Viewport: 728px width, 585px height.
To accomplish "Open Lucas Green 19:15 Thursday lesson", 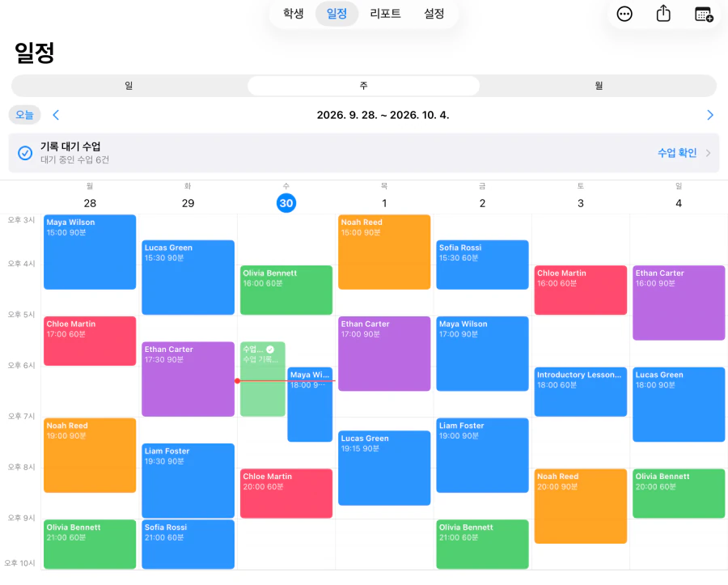I will pos(384,468).
